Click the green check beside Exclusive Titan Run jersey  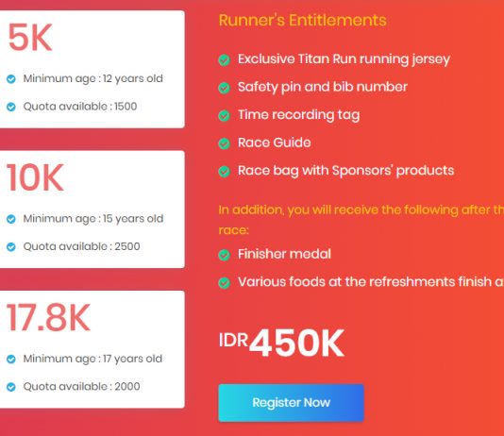tap(224, 60)
